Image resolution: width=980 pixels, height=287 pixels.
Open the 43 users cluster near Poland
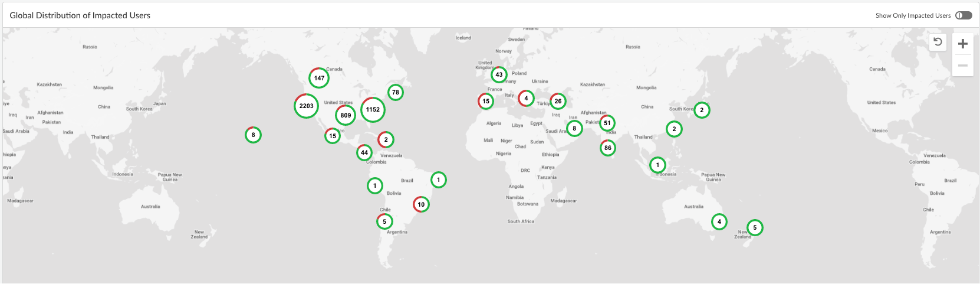tap(499, 74)
